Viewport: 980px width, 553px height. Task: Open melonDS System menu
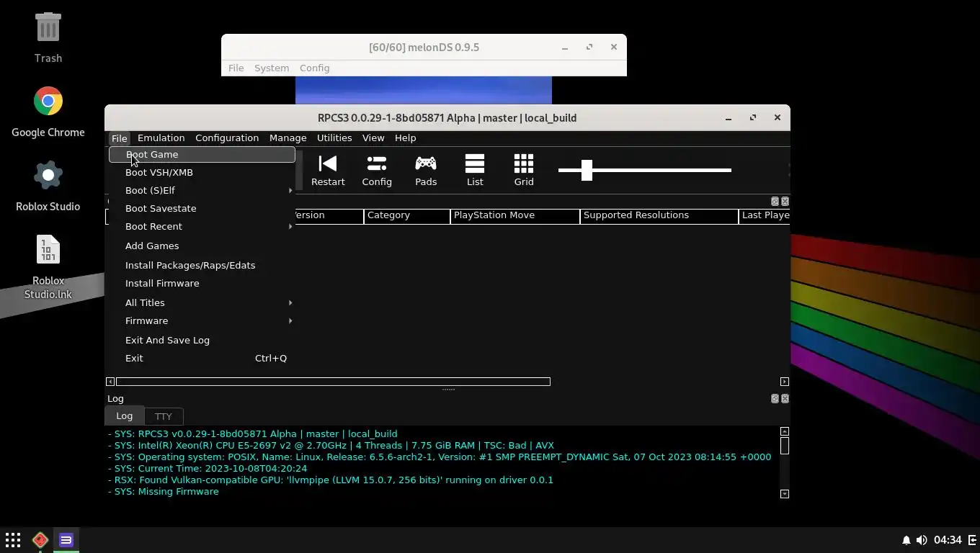(x=272, y=68)
